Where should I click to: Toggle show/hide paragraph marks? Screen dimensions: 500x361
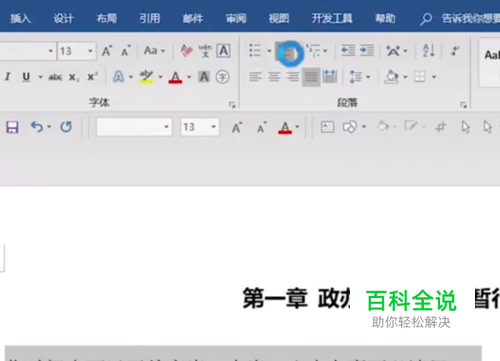pyautogui.click(x=455, y=51)
